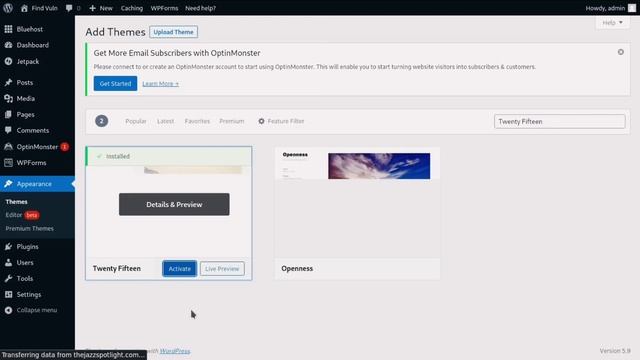Click the OptinMonster notification badge
Viewport: 640px width, 360px height.
(x=64, y=147)
